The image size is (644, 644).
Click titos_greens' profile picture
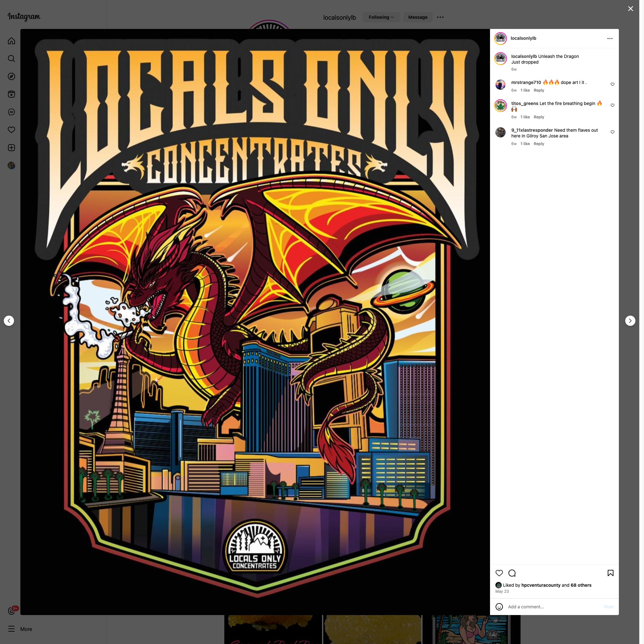pos(500,106)
